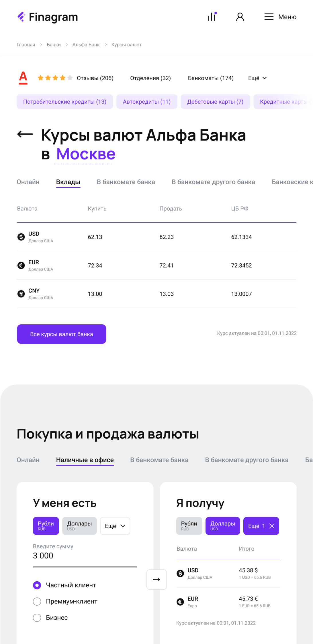Select the Онлайн tab in Покупка и продажа
The height and width of the screenshot is (644, 313).
[28, 460]
